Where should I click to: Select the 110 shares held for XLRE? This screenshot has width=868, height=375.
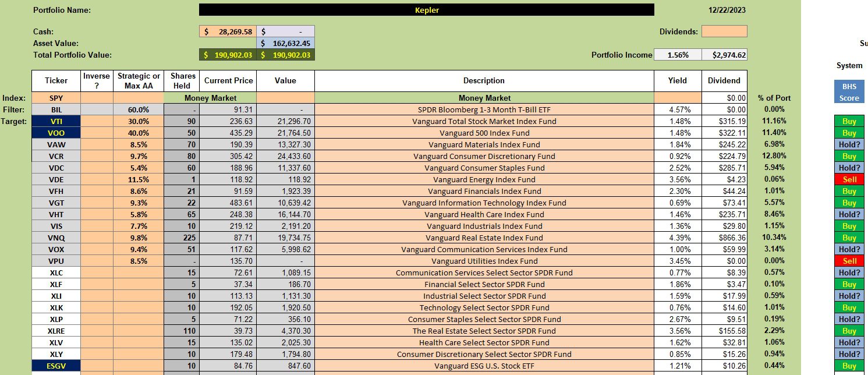182,331
